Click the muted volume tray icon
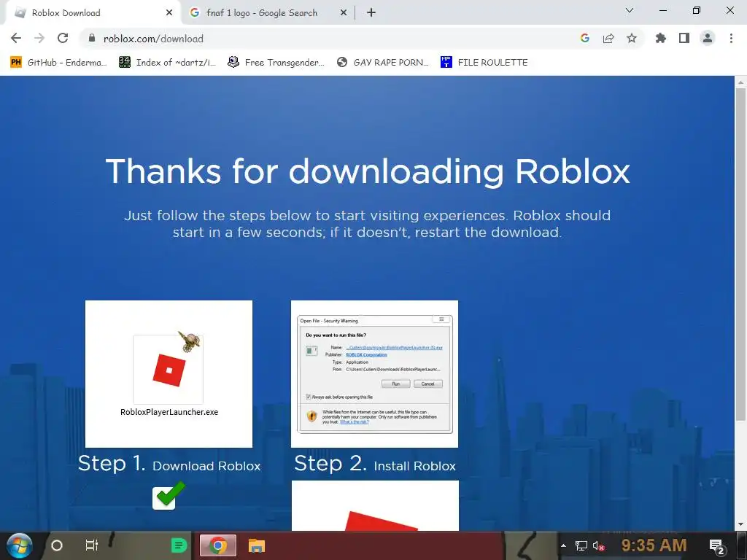Screen dimensions: 747x560 click(598, 545)
